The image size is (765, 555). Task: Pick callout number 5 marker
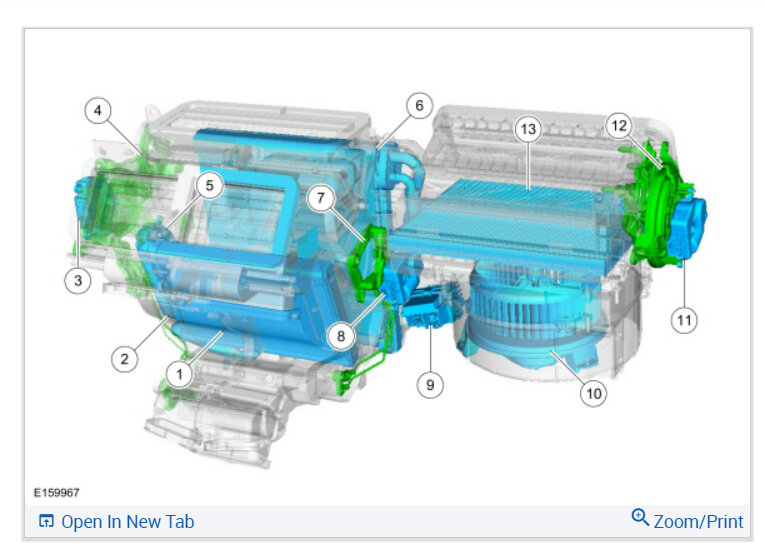pyautogui.click(x=209, y=185)
